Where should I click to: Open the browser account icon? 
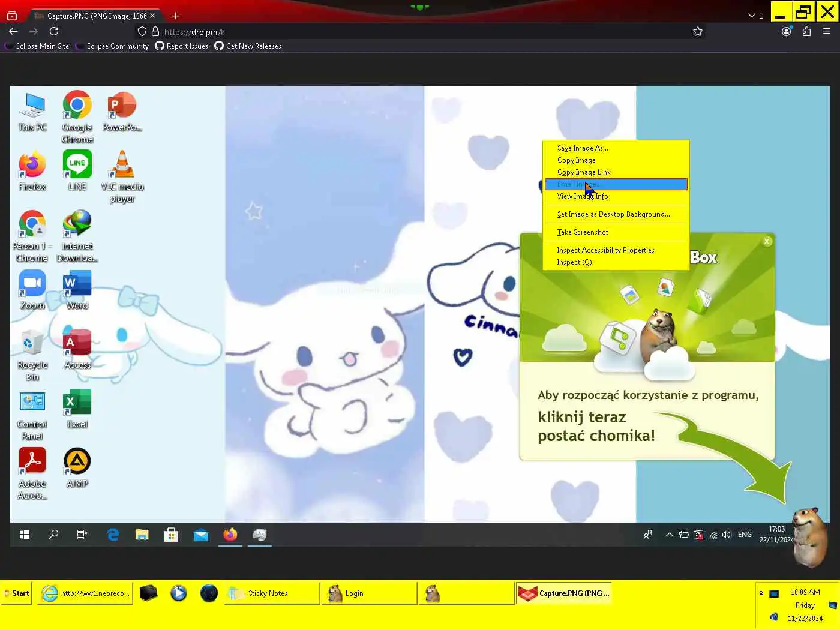[786, 31]
